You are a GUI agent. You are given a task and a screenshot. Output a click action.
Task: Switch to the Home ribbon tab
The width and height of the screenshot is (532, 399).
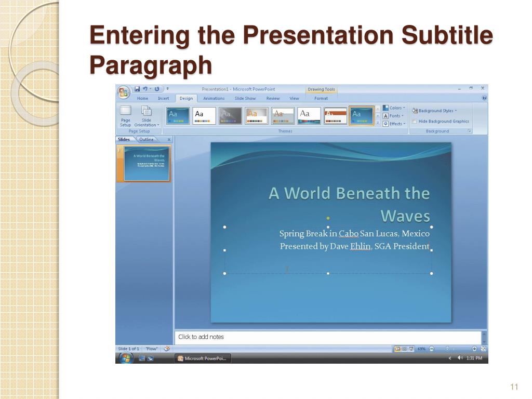pos(142,98)
